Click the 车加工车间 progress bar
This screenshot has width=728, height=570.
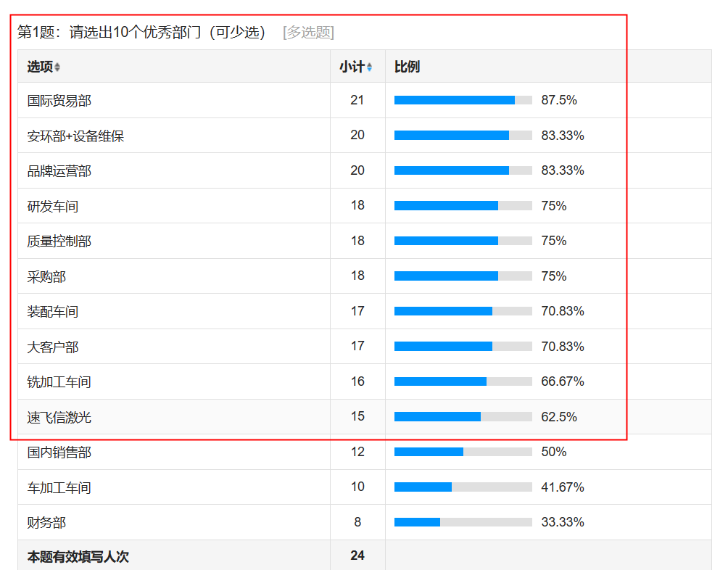[x=463, y=487]
